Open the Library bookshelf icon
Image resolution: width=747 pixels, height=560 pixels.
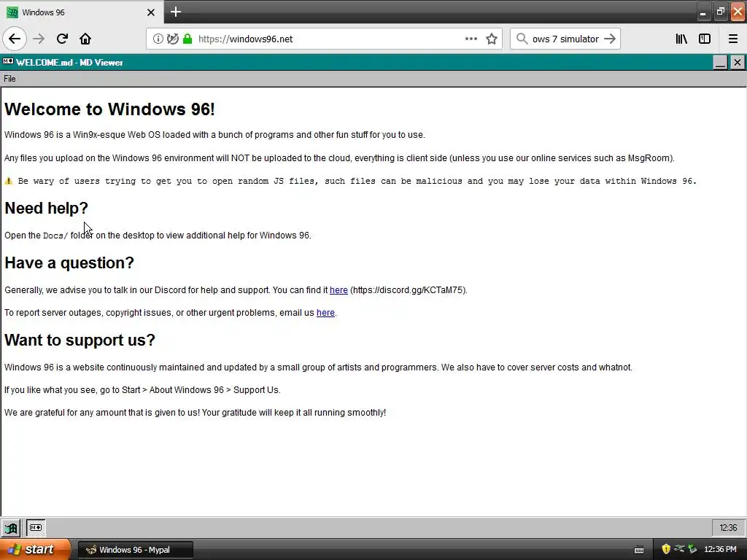pos(681,39)
